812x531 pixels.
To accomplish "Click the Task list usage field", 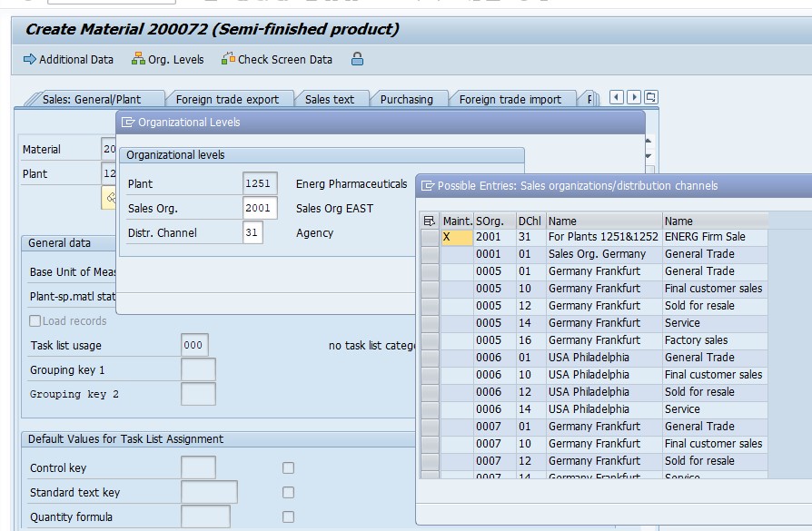I will point(194,345).
